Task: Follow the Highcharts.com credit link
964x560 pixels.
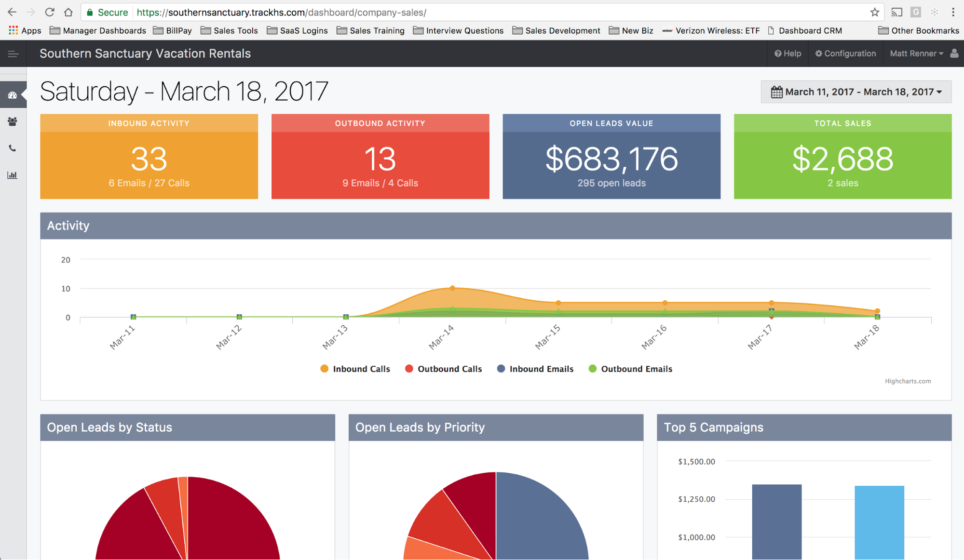Action: point(908,381)
